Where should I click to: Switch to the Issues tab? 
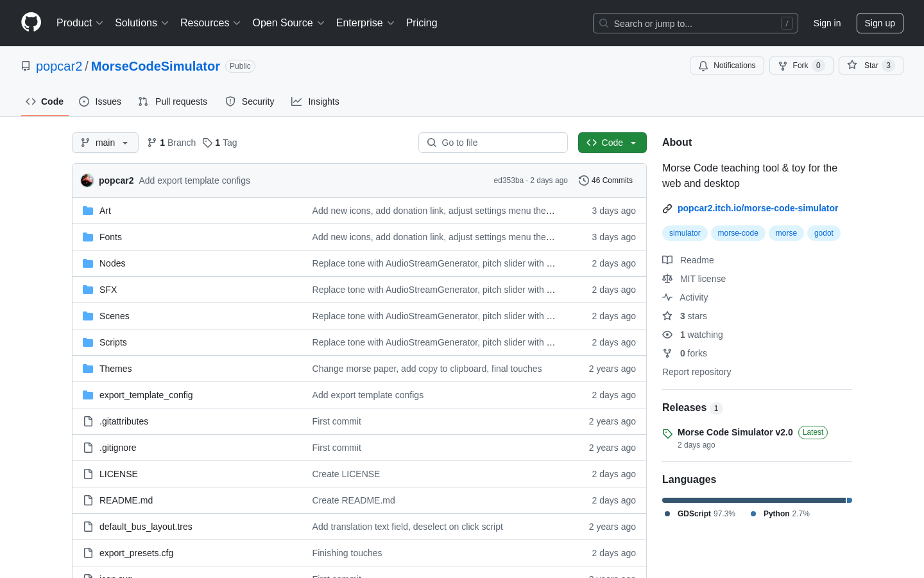[100, 101]
